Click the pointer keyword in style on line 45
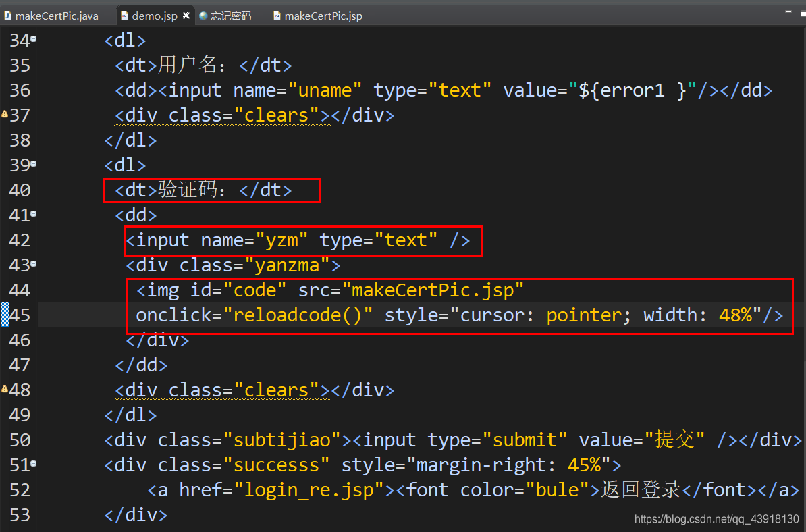This screenshot has width=806, height=532. pyautogui.click(x=585, y=315)
